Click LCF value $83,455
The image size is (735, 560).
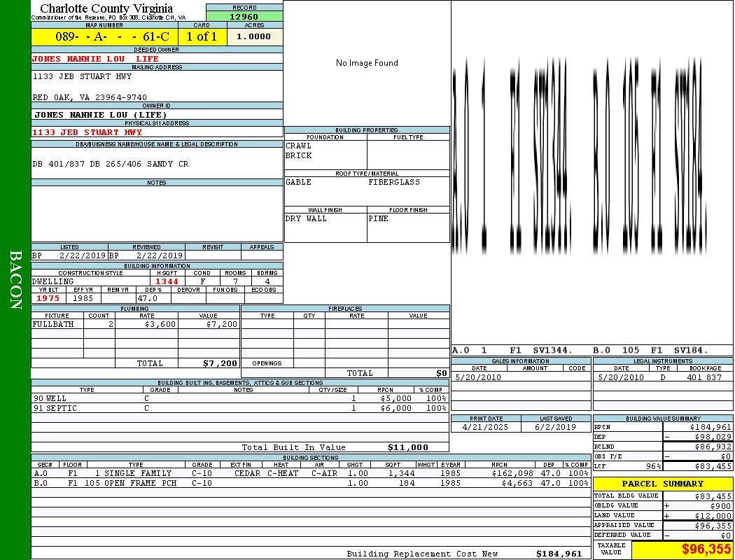[713, 465]
